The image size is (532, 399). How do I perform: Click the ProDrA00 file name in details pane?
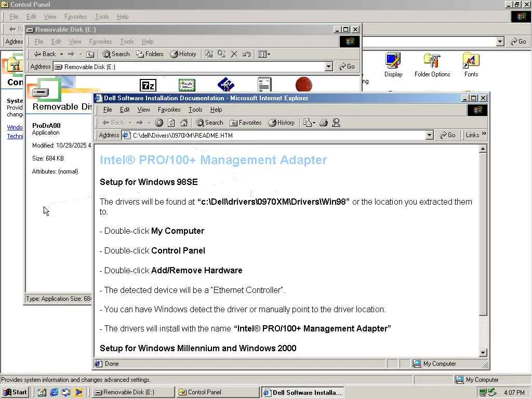46,126
